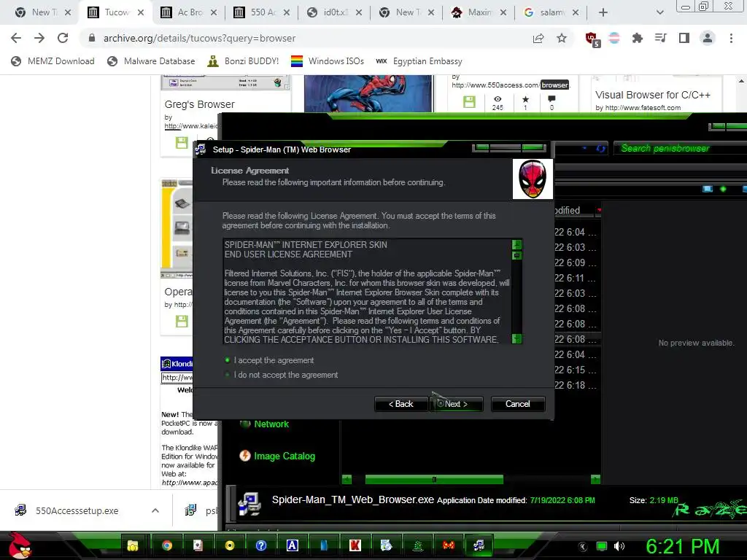Screen dimensions: 747x560
Task: Switch to the id0tx tab
Action: click(x=334, y=12)
